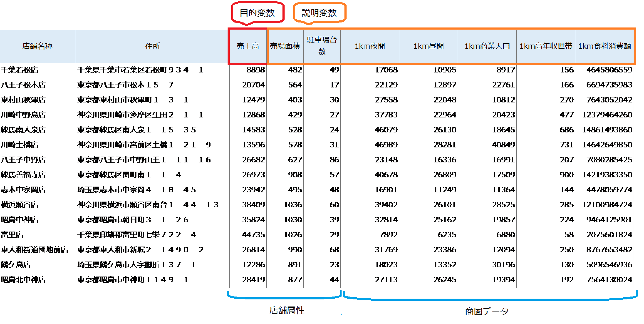Select address 千葉県印旛郡富里町七栄７２２－４
This screenshot has width=644, height=324.
click(136, 235)
